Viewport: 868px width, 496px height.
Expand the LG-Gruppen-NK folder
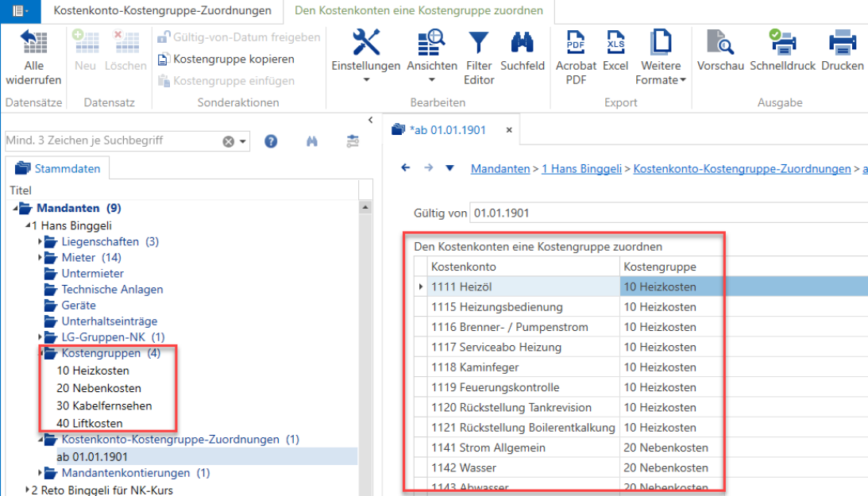[x=39, y=337]
